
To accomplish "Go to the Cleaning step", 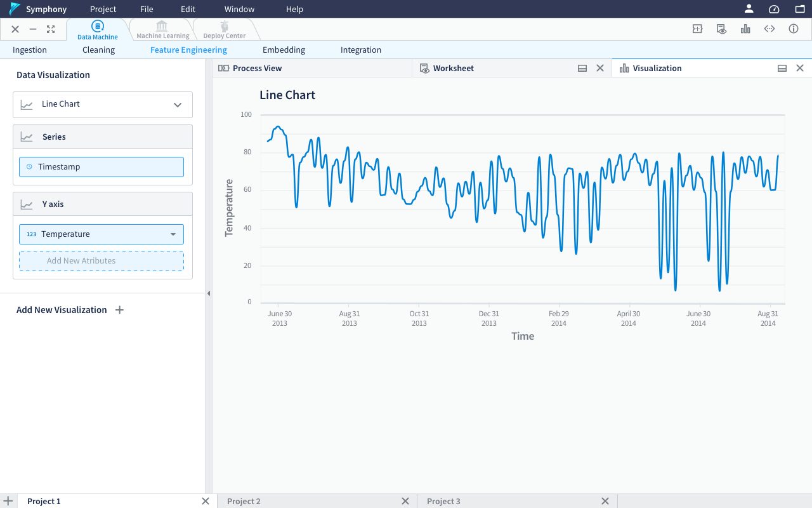I will pos(98,50).
